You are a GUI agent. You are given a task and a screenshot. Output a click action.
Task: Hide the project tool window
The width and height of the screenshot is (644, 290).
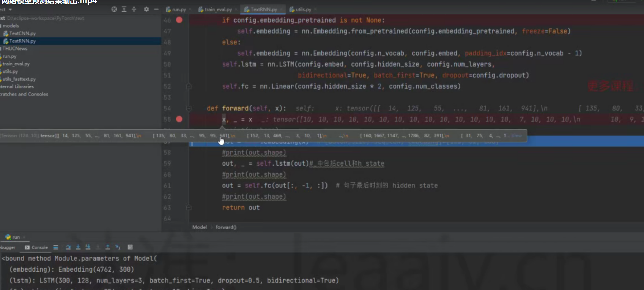tap(156, 9)
